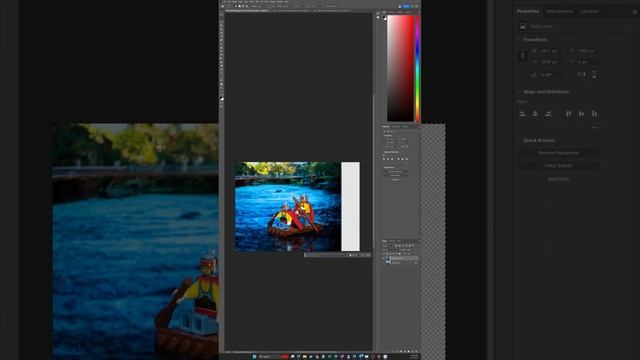Click the taskbar clock area

click(414, 357)
